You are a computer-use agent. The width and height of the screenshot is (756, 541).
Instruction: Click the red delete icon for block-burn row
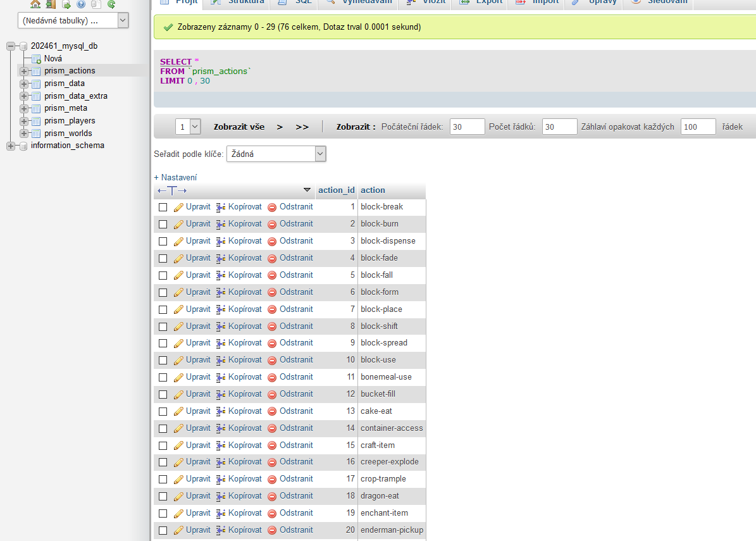pos(272,224)
